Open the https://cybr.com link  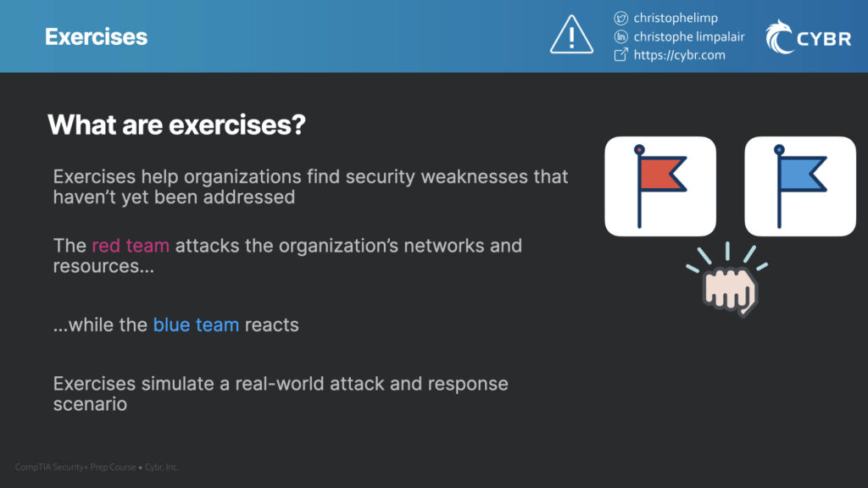pos(679,55)
